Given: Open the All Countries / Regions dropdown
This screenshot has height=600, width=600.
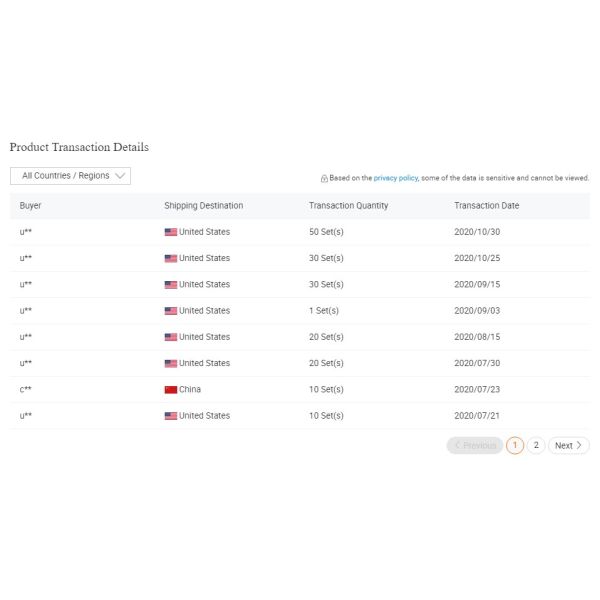Looking at the screenshot, I should pos(70,176).
